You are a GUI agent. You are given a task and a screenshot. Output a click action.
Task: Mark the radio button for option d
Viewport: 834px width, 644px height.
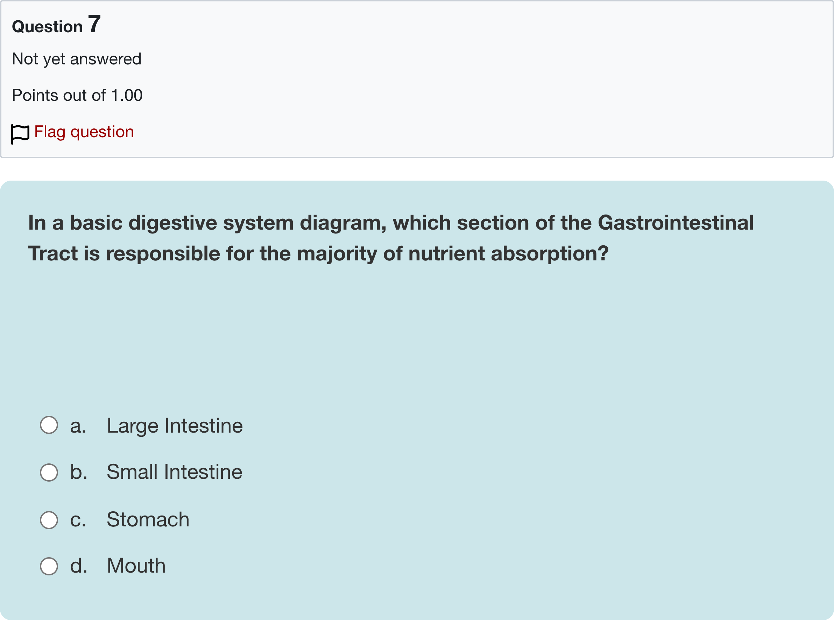pos(49,566)
